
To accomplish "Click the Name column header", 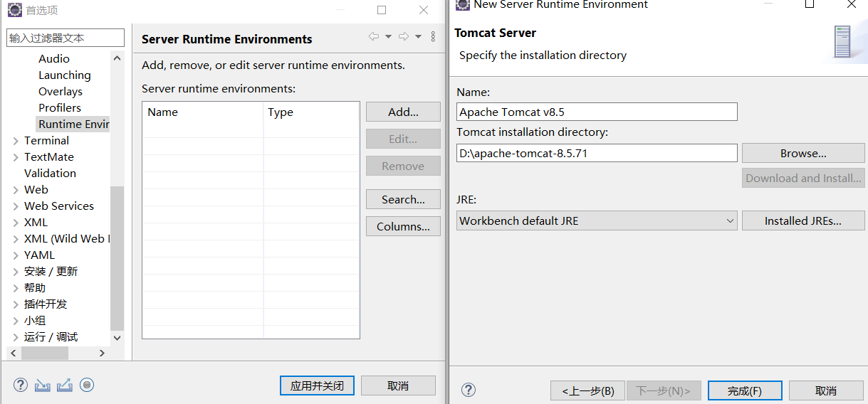I will (x=202, y=112).
